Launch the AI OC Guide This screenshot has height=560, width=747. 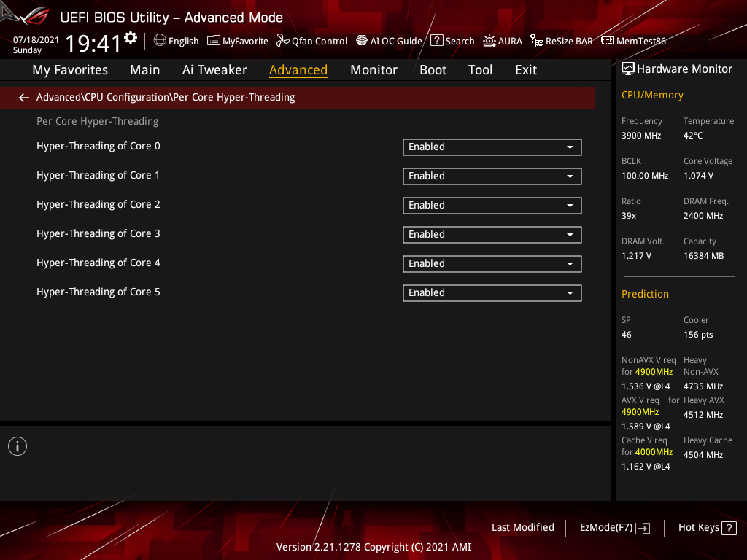click(389, 41)
